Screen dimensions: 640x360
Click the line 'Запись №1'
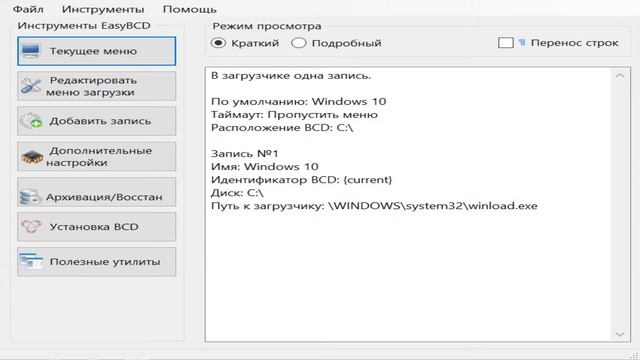tap(244, 153)
